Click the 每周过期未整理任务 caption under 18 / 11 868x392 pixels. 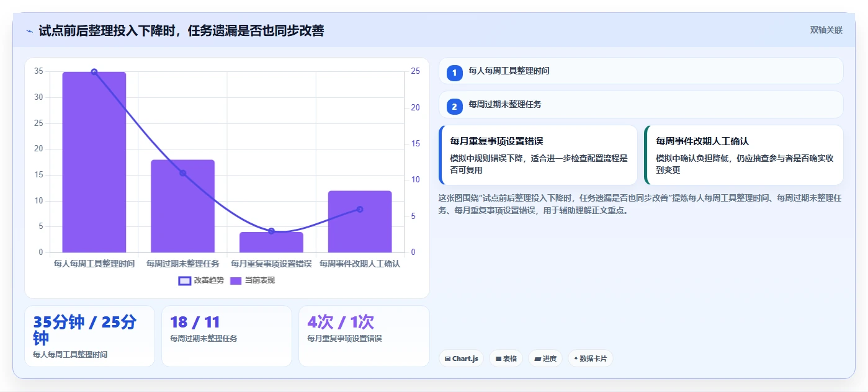click(204, 339)
